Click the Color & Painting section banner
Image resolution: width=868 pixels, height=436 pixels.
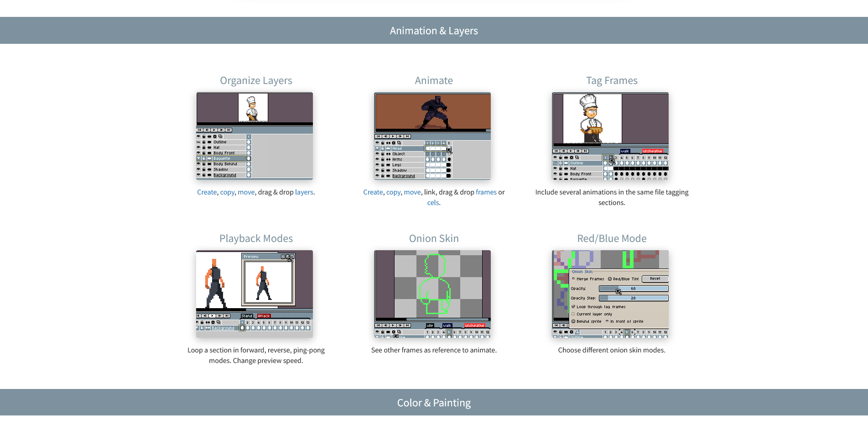click(x=434, y=403)
